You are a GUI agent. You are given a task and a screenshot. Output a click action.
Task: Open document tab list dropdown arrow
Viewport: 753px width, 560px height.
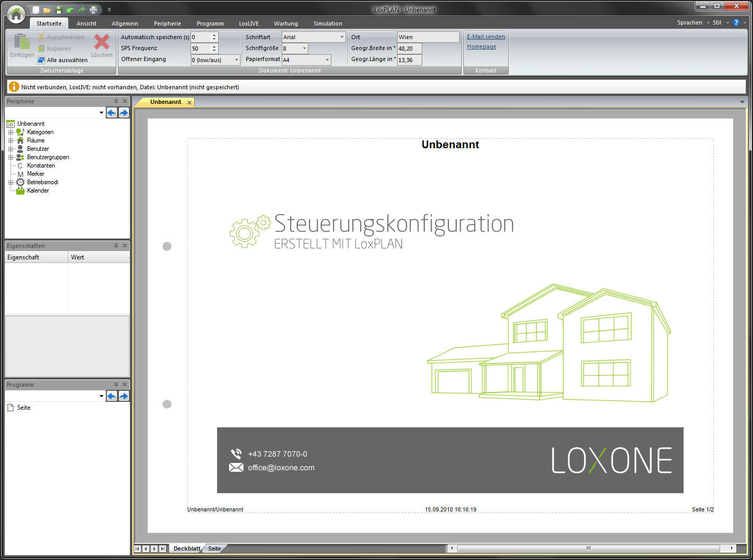click(742, 102)
